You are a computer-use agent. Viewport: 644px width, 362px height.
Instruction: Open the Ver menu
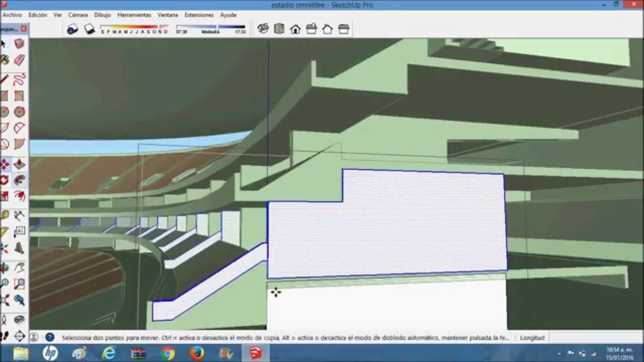pyautogui.click(x=58, y=15)
